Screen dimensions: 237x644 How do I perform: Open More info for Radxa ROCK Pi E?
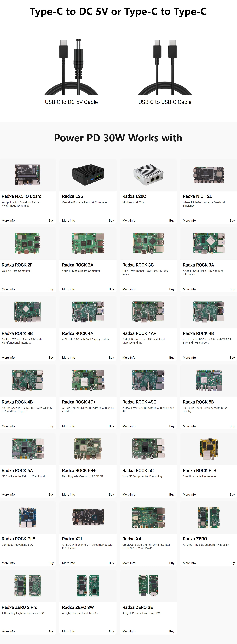pyautogui.click(x=8, y=563)
